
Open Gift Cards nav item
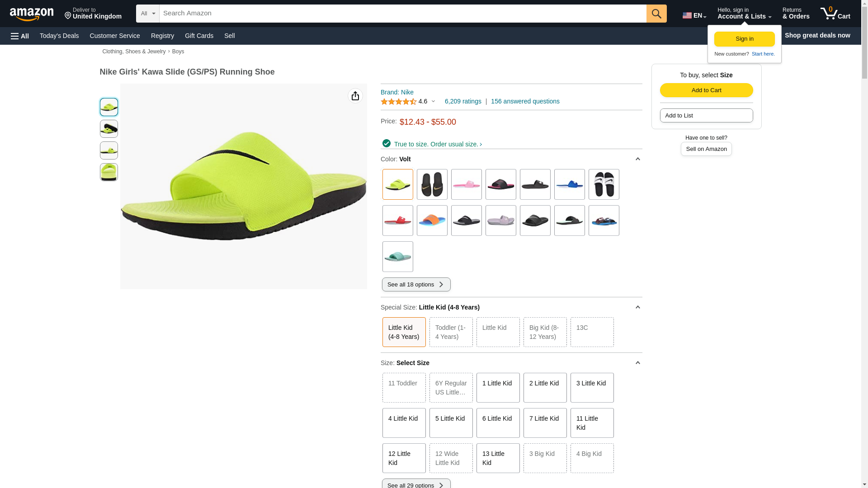point(199,36)
